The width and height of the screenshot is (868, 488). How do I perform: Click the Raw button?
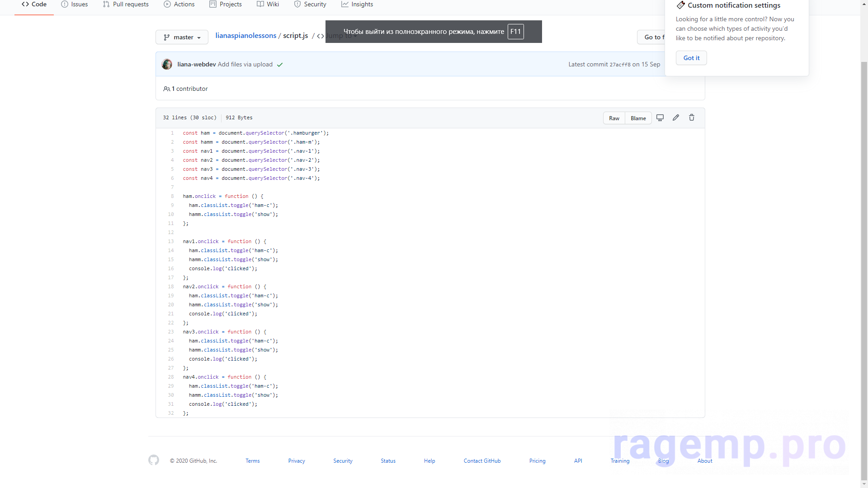pyautogui.click(x=614, y=118)
